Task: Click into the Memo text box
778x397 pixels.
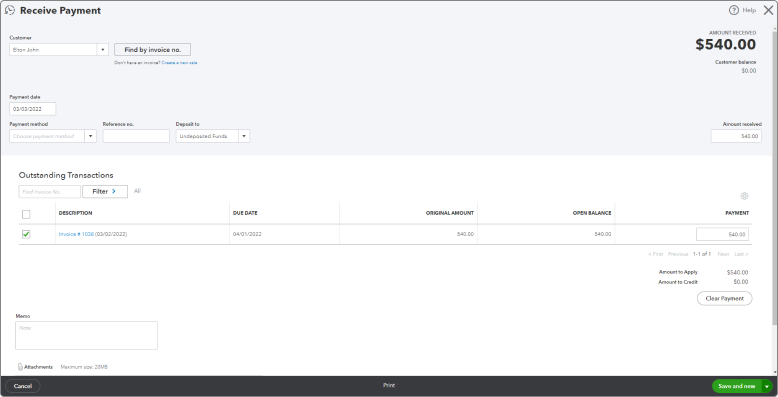Action: click(86, 335)
